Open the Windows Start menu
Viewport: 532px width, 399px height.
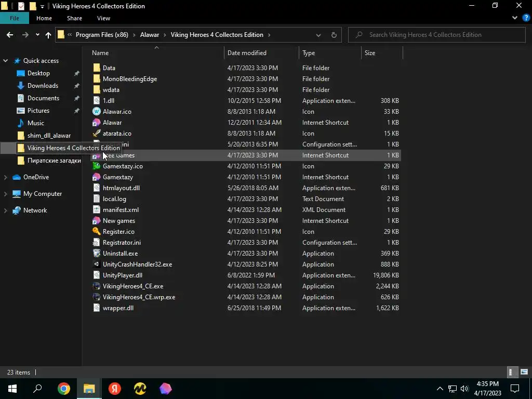click(x=12, y=389)
